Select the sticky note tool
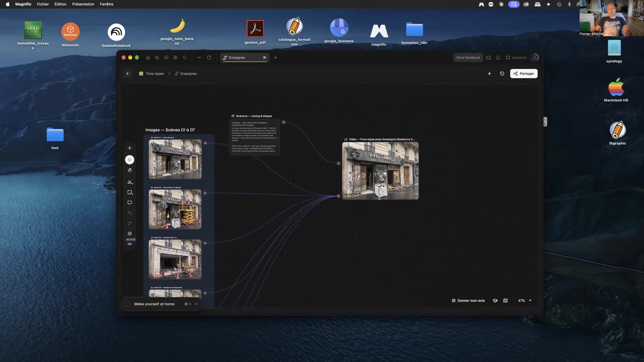644x362 pixels. [130, 192]
